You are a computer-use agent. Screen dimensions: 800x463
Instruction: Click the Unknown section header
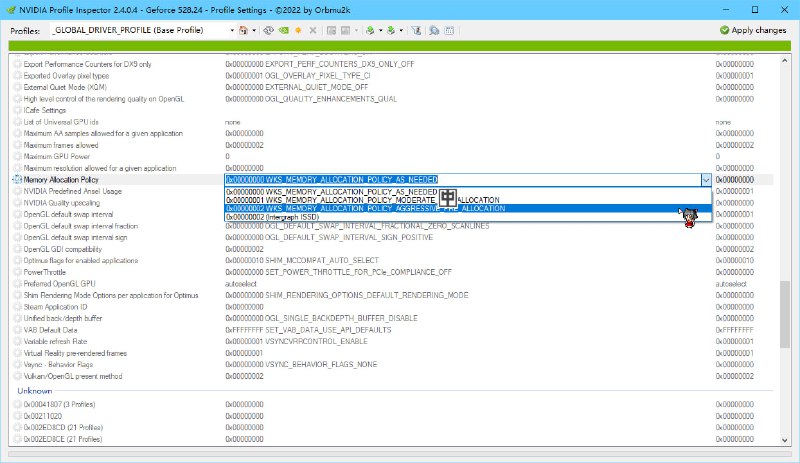35,390
